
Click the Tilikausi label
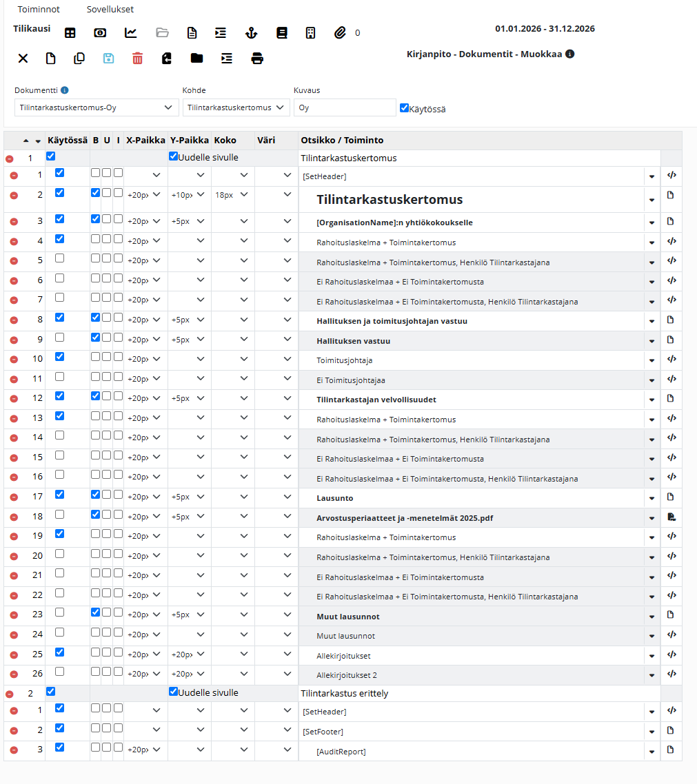click(32, 28)
